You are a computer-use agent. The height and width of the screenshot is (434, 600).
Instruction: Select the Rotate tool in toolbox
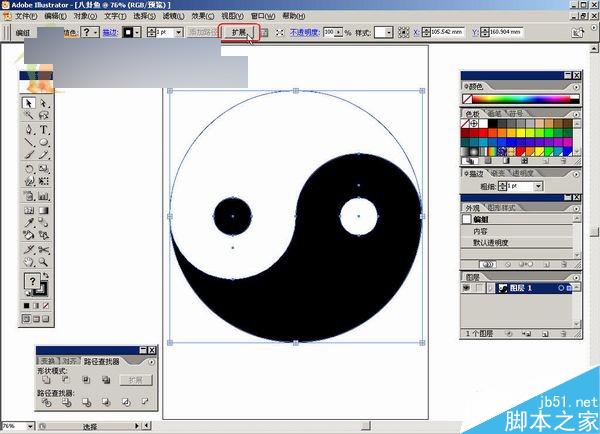(x=29, y=170)
